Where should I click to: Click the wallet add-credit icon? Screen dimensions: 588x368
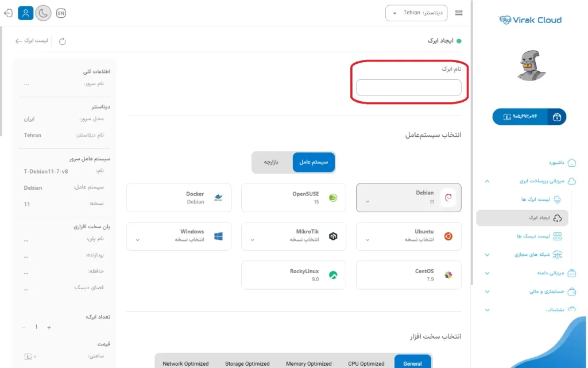pyautogui.click(x=556, y=117)
